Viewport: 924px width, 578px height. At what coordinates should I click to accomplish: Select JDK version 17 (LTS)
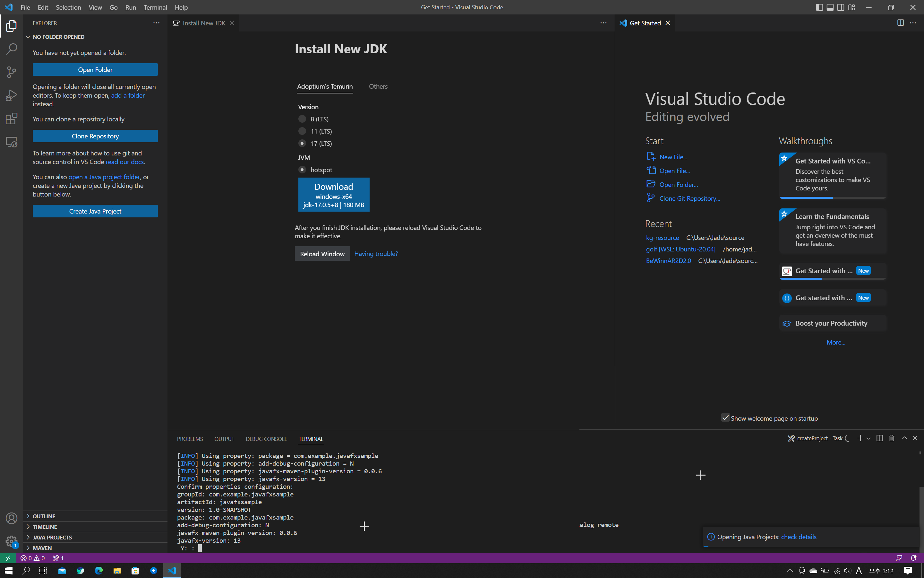coord(302,143)
